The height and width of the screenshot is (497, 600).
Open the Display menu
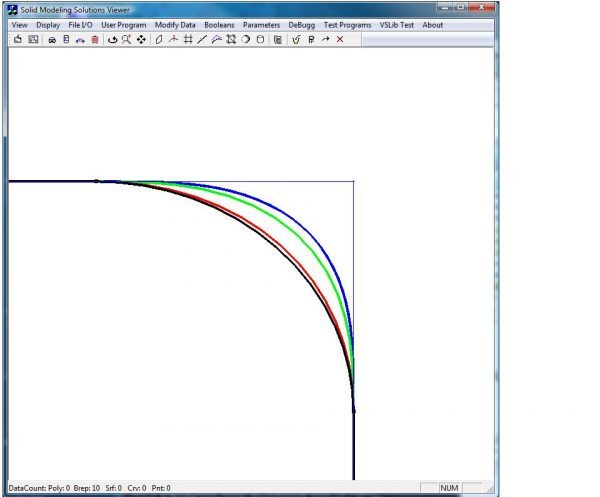48,25
